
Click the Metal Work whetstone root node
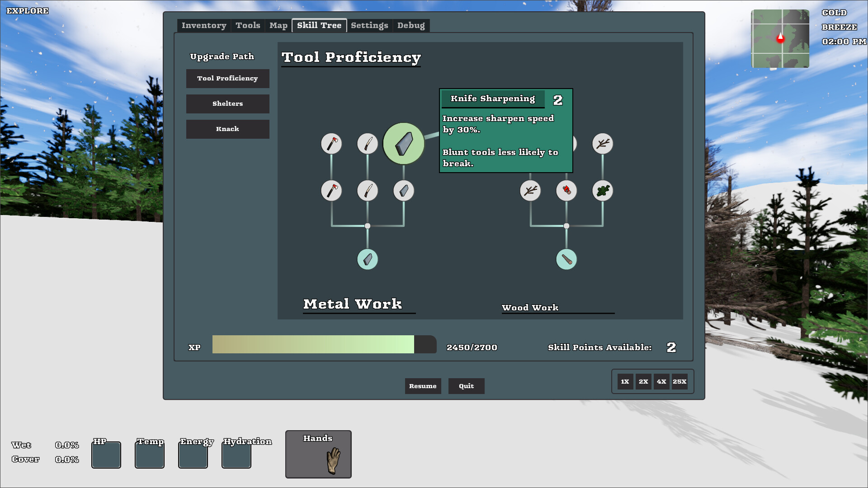click(x=368, y=259)
